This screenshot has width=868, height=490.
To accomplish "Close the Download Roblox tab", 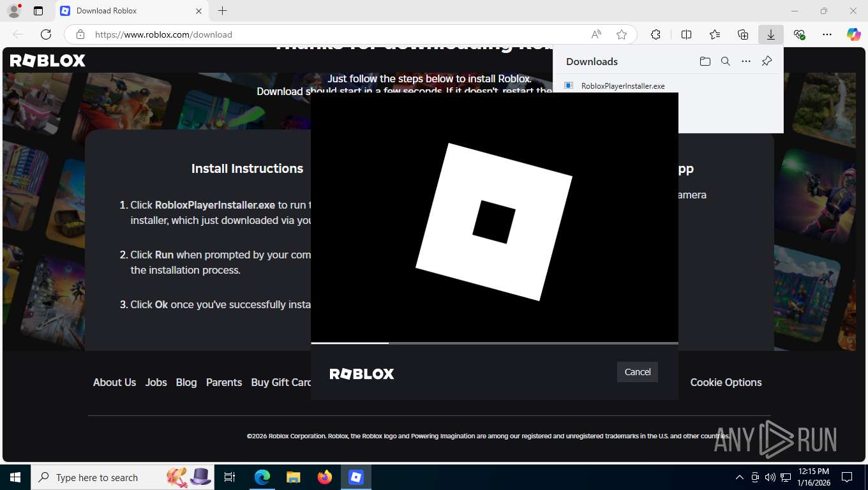I will pyautogui.click(x=198, y=11).
